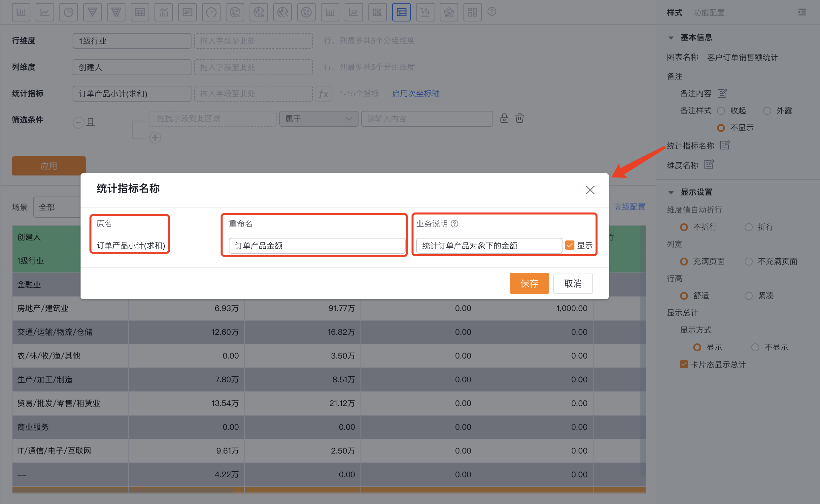Choose the gauge chart type icon
Viewport: 820px width, 504px height.
click(x=211, y=12)
